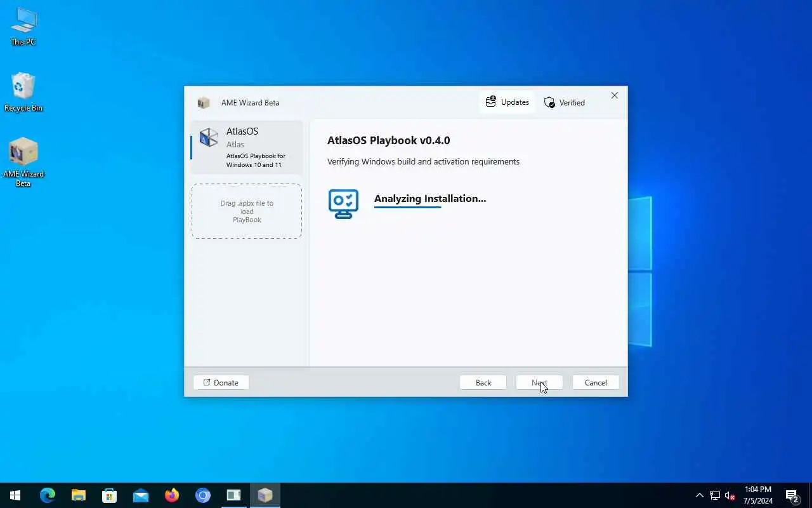Select AME Wizard Beta desktop shortcut
Screen dimensions: 812x508
(23, 162)
